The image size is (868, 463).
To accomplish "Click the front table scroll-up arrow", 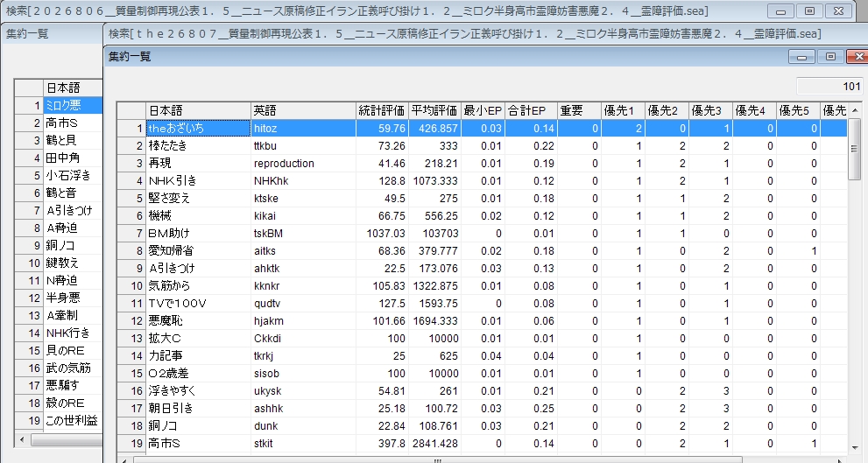I will point(855,110).
